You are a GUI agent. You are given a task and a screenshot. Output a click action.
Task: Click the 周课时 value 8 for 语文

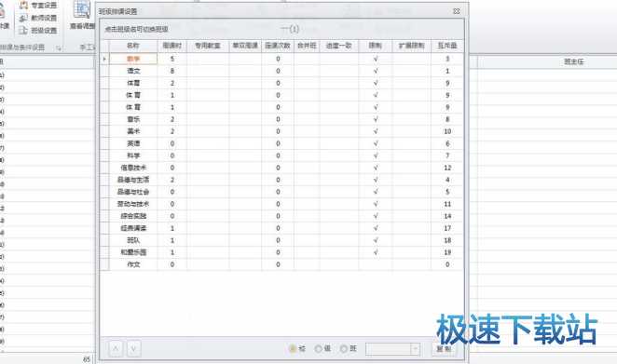171,71
